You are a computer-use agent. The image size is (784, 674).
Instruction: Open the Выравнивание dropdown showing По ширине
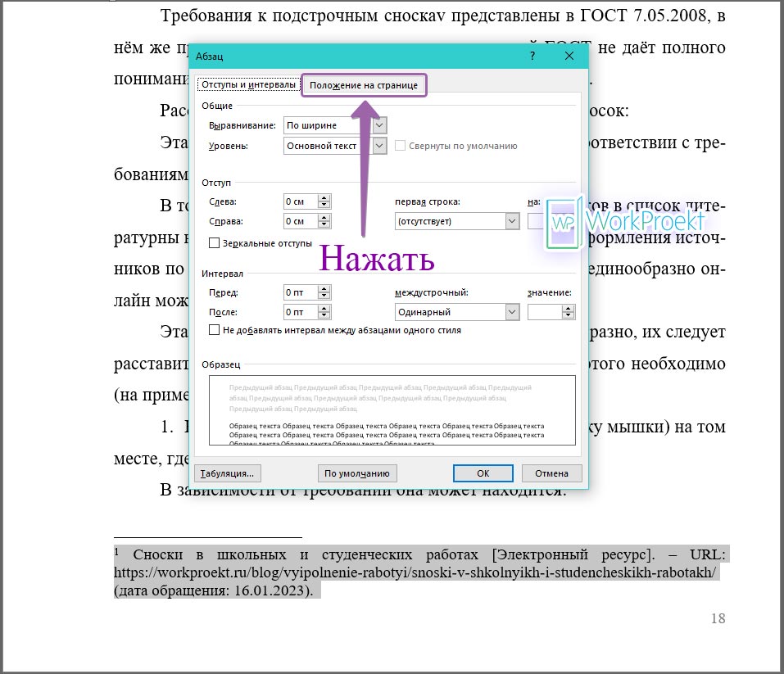tap(378, 125)
